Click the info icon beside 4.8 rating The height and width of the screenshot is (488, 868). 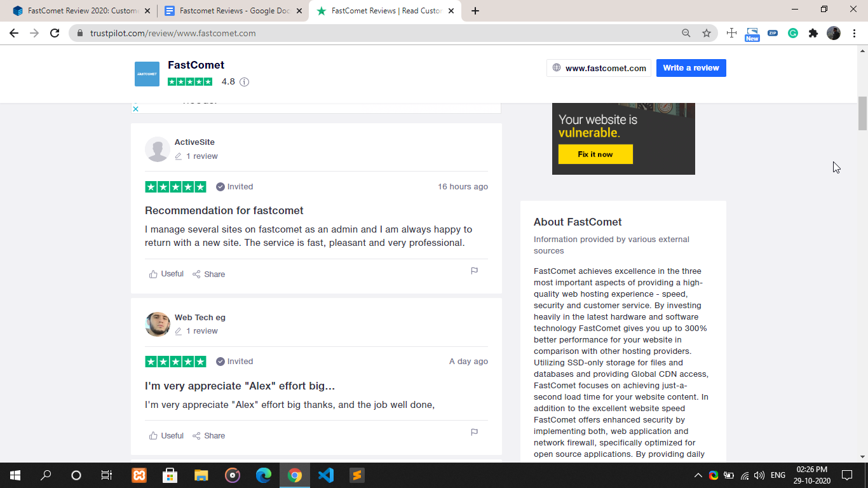coord(244,82)
